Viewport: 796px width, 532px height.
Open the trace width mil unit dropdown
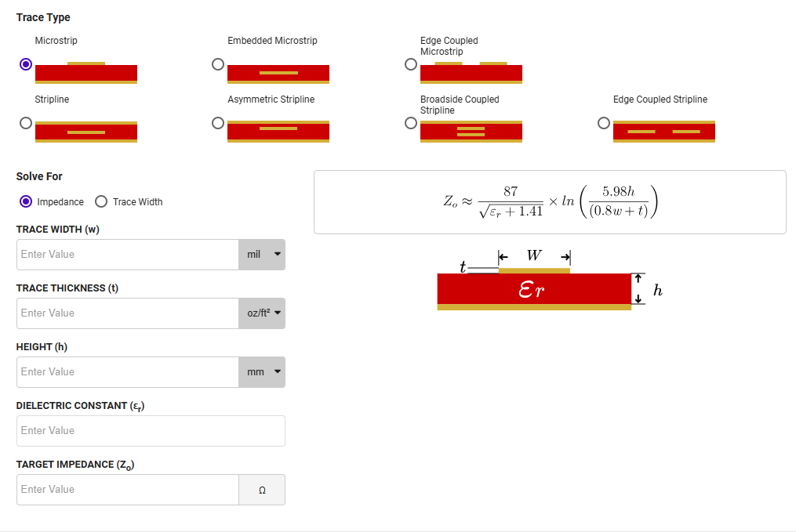point(262,255)
